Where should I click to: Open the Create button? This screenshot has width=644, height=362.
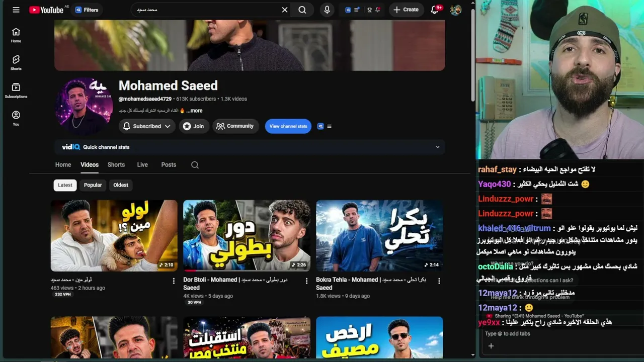point(406,10)
